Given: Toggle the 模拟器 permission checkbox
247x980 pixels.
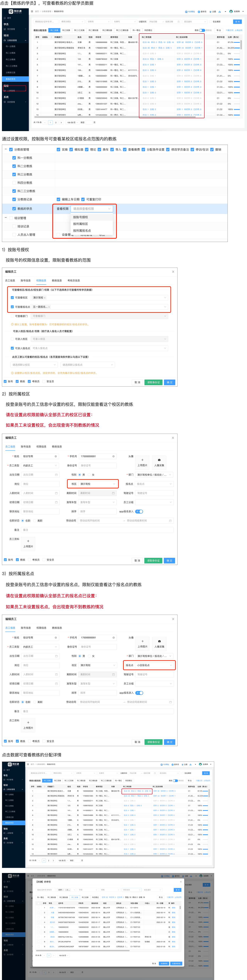Looking at the screenshot, I should (x=71, y=149).
